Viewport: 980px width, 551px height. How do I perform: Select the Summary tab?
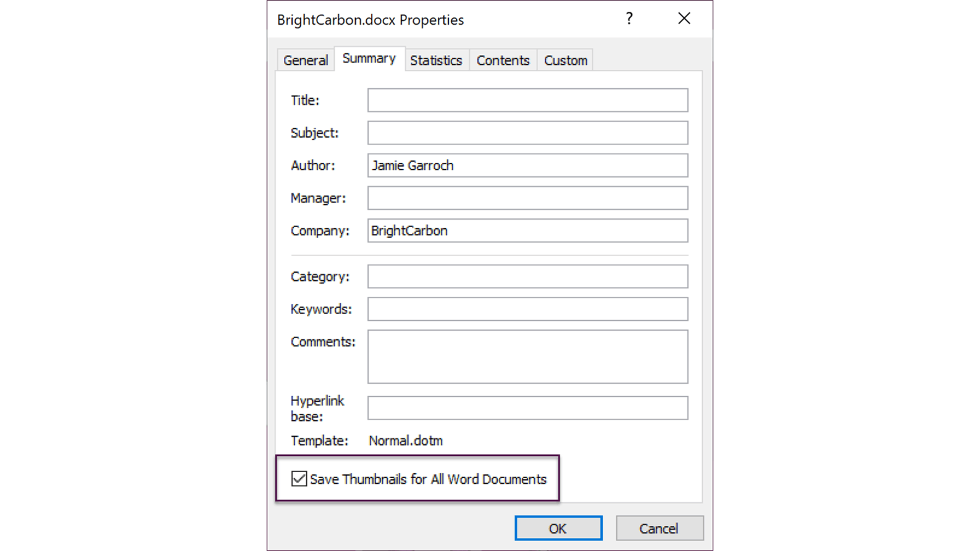coord(369,59)
